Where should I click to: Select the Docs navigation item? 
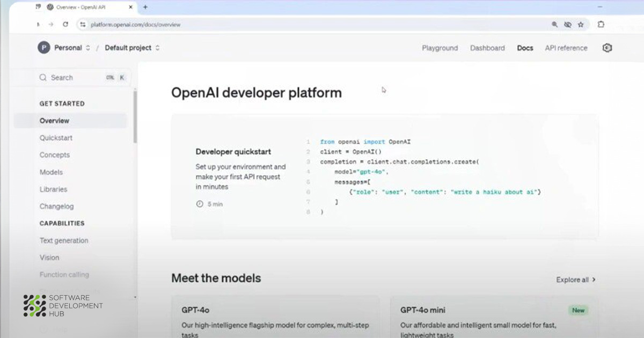pyautogui.click(x=525, y=48)
